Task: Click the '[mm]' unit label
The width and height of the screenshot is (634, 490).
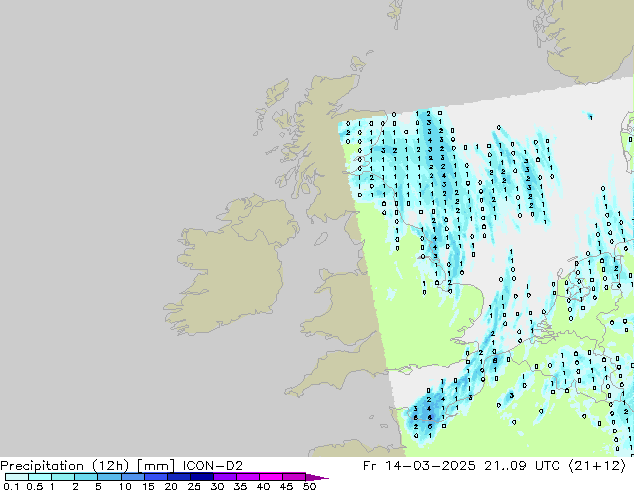Action: coord(156,466)
